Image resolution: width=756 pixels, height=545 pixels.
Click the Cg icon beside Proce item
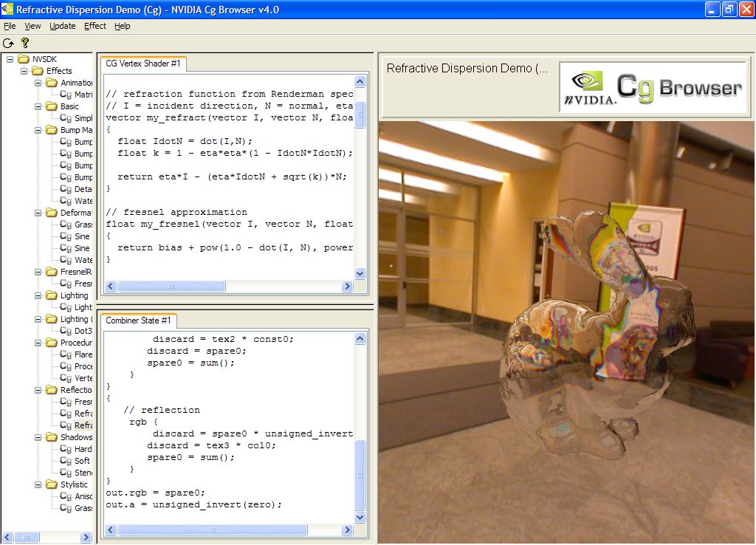(x=66, y=366)
